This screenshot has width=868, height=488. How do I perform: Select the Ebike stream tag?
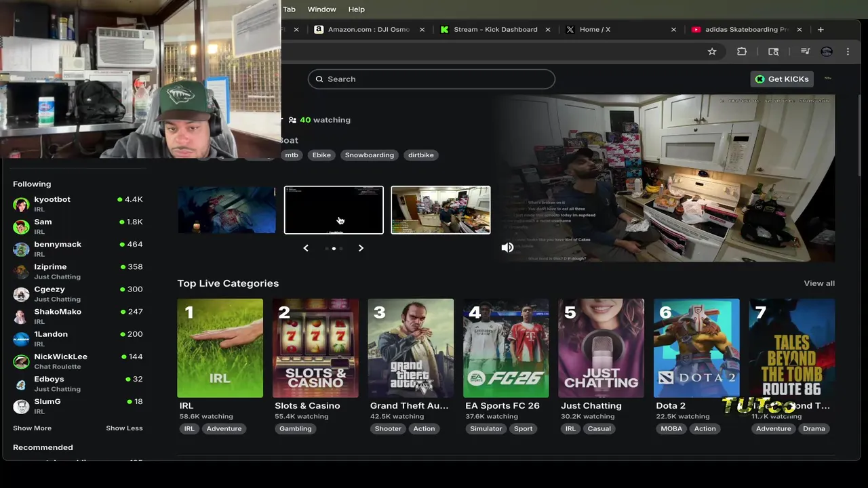[321, 155]
